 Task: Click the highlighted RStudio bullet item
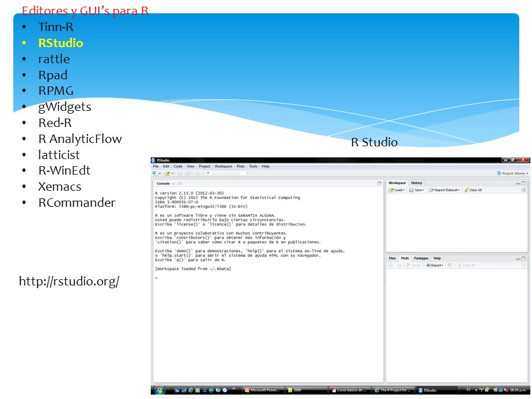[61, 43]
